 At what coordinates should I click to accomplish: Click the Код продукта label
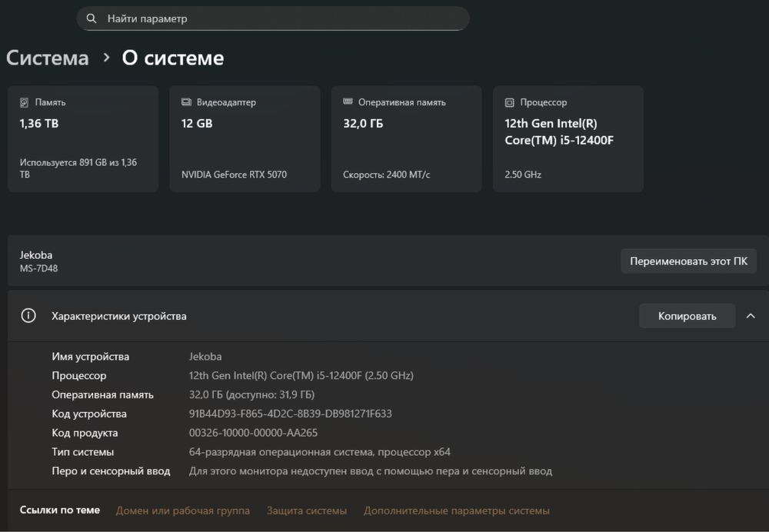click(85, 433)
